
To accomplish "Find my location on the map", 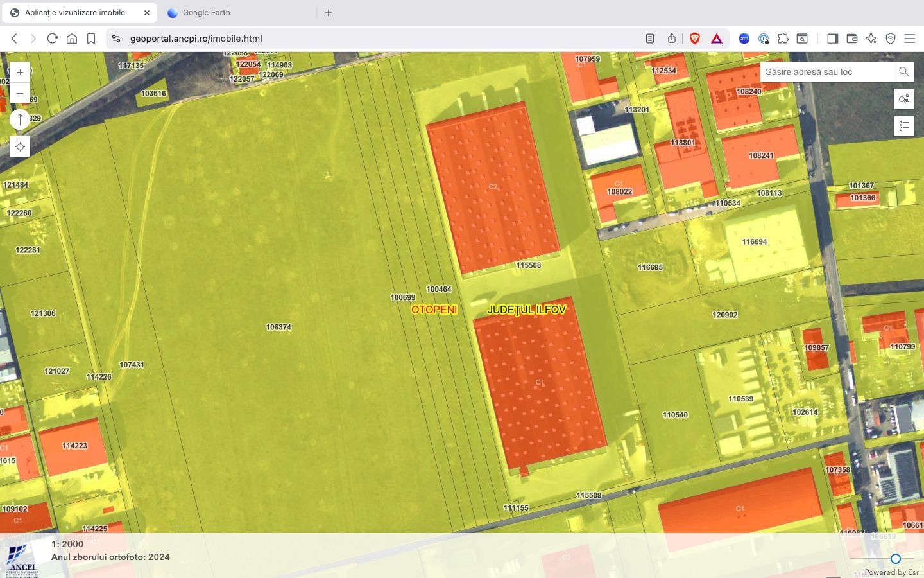I will click(x=20, y=146).
